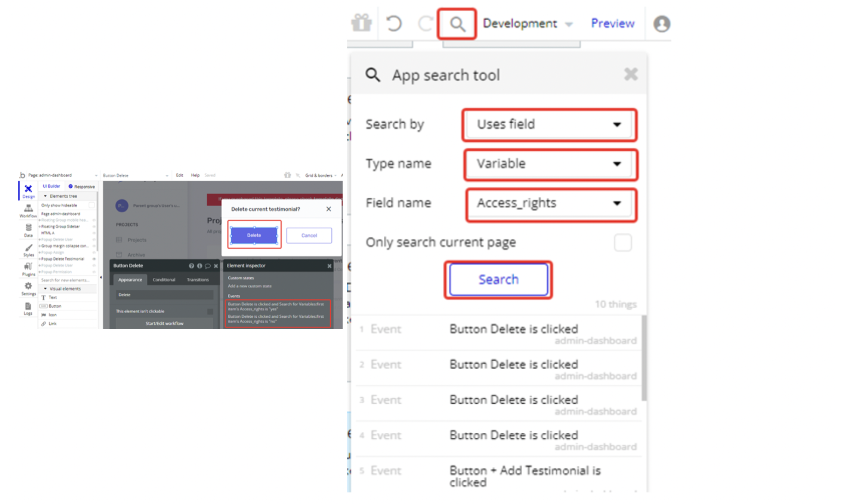Toggle This element isn't clickable checkbox

pos(210,311)
